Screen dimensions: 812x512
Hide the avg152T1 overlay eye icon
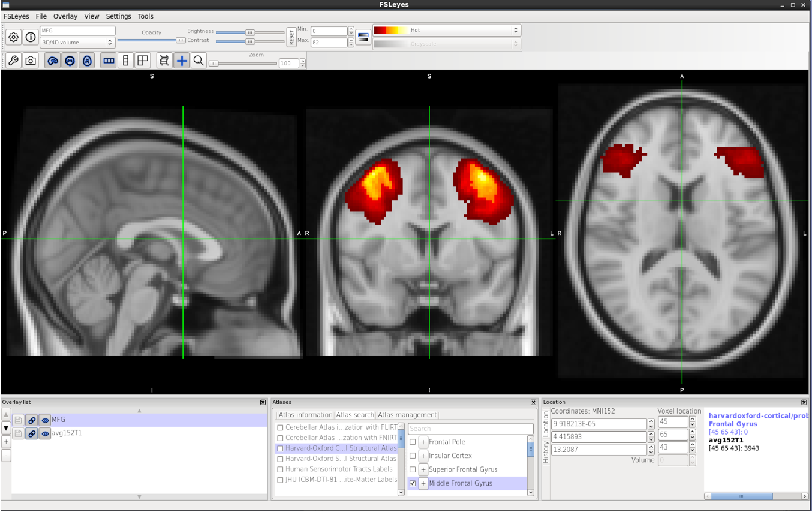click(x=45, y=433)
